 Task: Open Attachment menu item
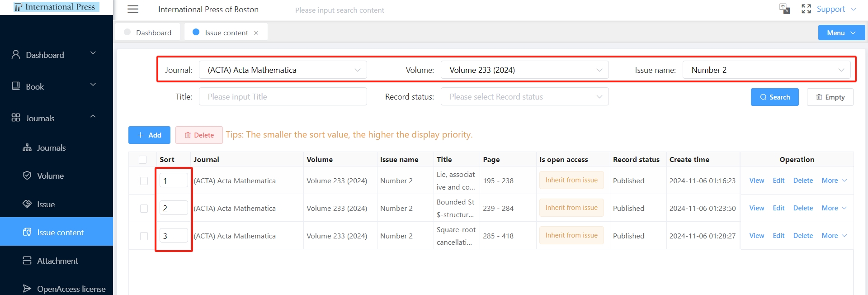pos(57,261)
